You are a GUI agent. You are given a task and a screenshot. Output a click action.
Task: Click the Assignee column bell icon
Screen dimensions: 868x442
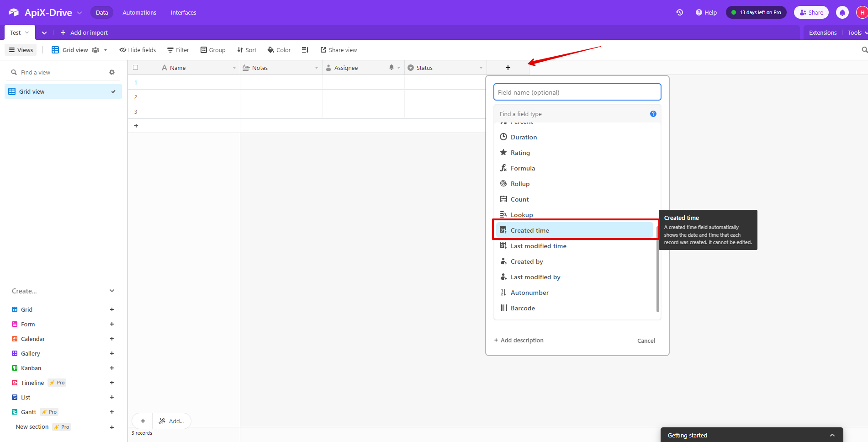click(x=392, y=68)
